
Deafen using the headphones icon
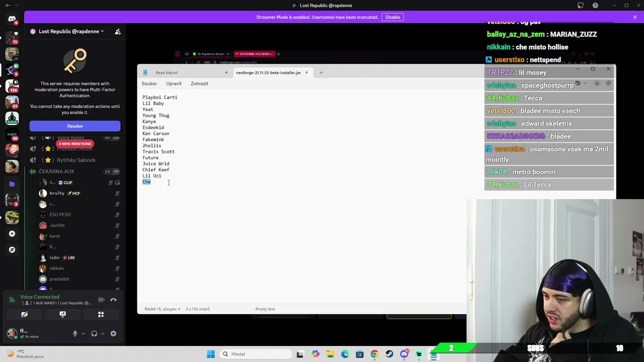pyautogui.click(x=94, y=333)
